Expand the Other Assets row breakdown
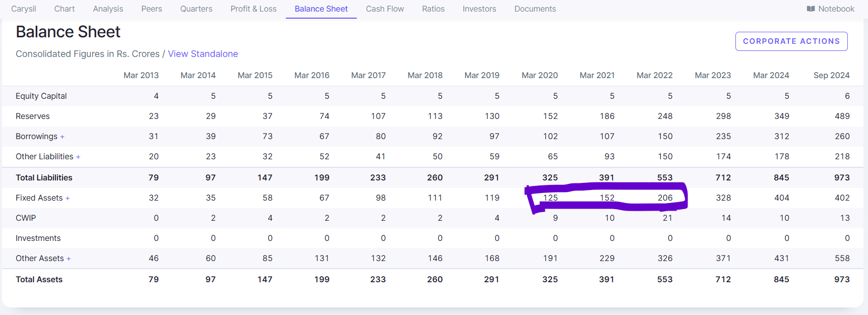Viewport: 868px width, 315px height. 69,259
